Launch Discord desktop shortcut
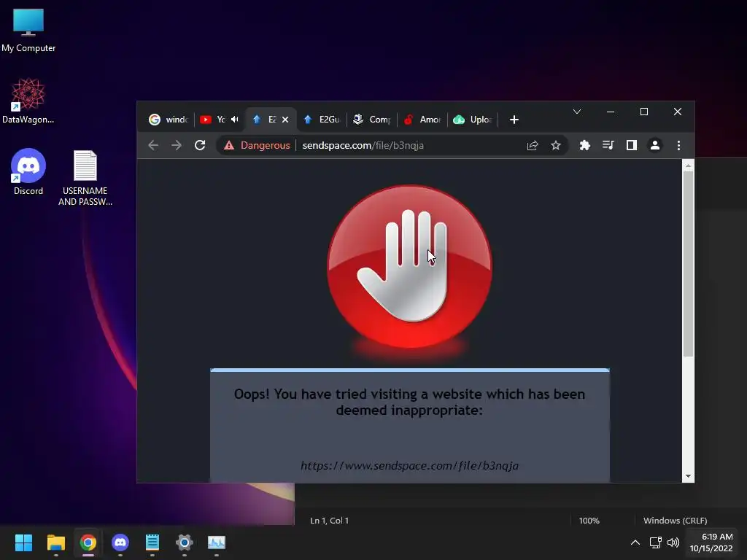The height and width of the screenshot is (560, 747). [x=28, y=172]
